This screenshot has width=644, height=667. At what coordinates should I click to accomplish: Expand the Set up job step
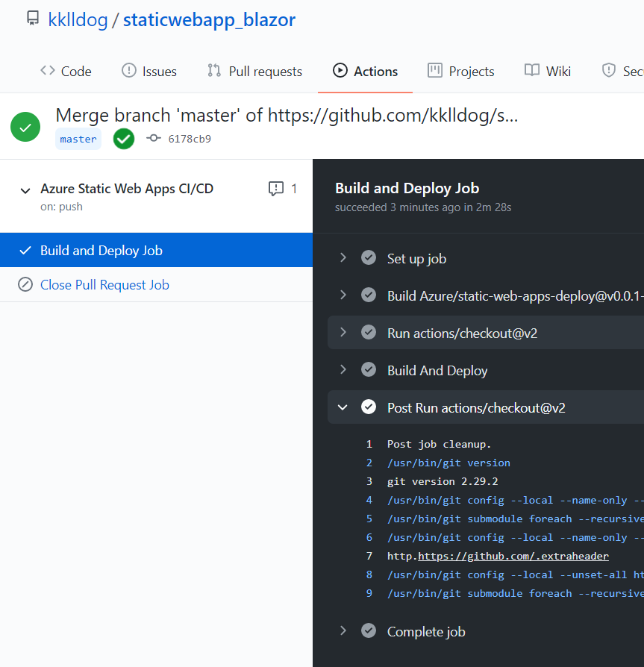click(x=343, y=258)
